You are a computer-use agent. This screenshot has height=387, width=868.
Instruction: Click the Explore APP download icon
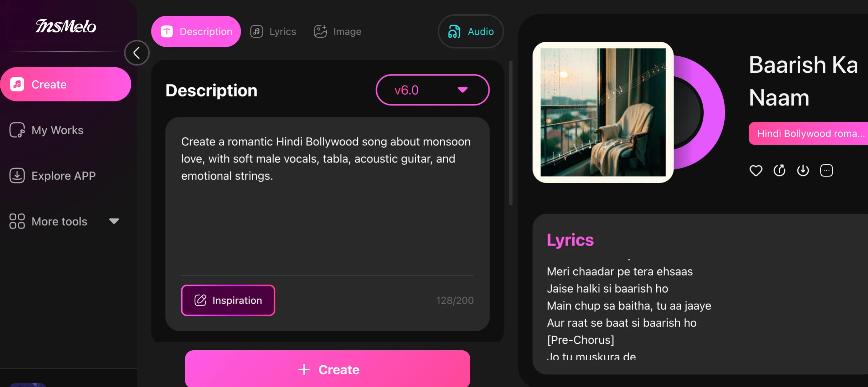pos(17,176)
